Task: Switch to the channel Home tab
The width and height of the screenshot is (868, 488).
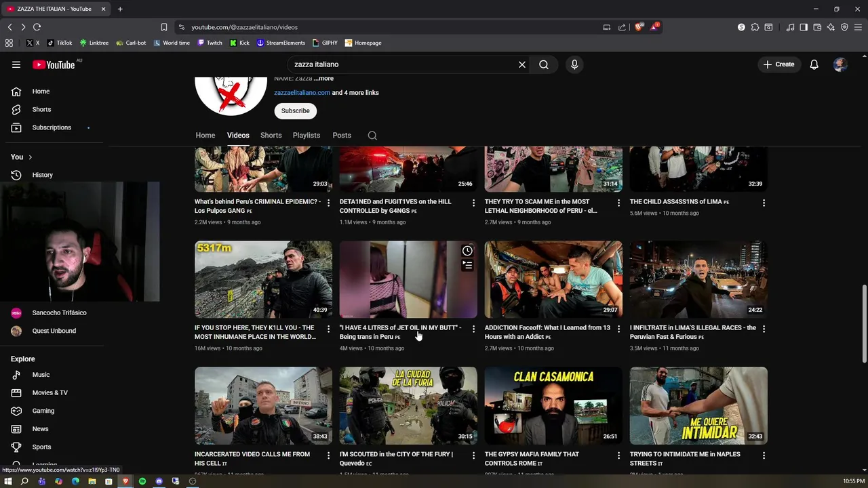Action: tap(205, 136)
